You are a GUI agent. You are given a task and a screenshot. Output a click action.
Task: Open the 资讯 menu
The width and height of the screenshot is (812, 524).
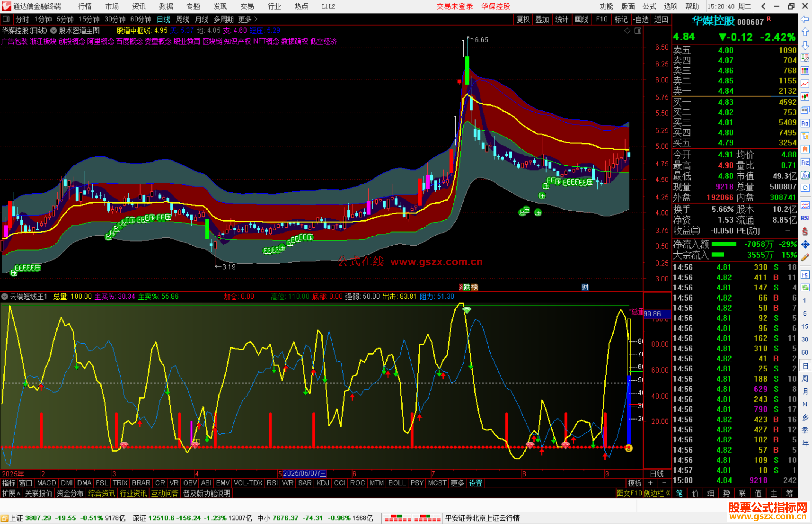[139, 6]
